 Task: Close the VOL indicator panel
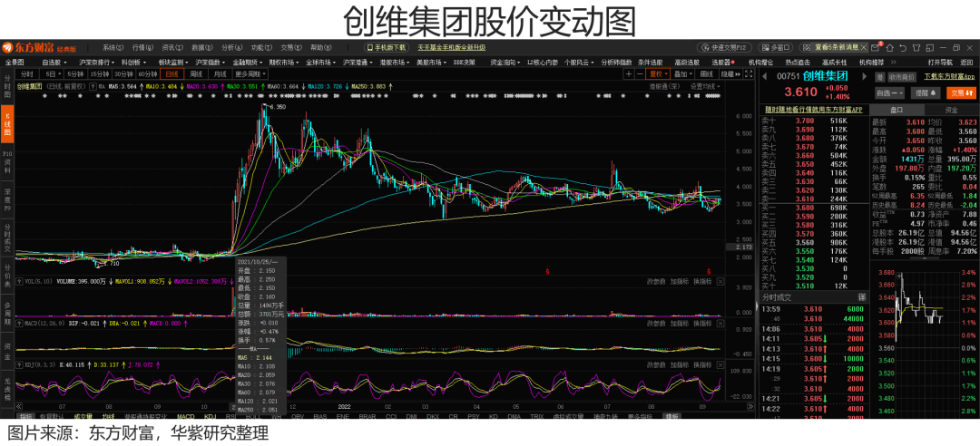(x=720, y=282)
